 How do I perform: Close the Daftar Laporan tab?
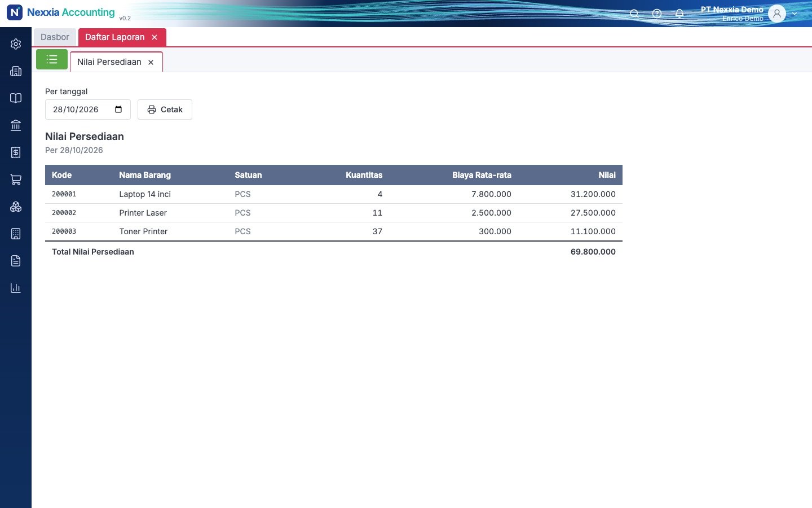pos(155,37)
